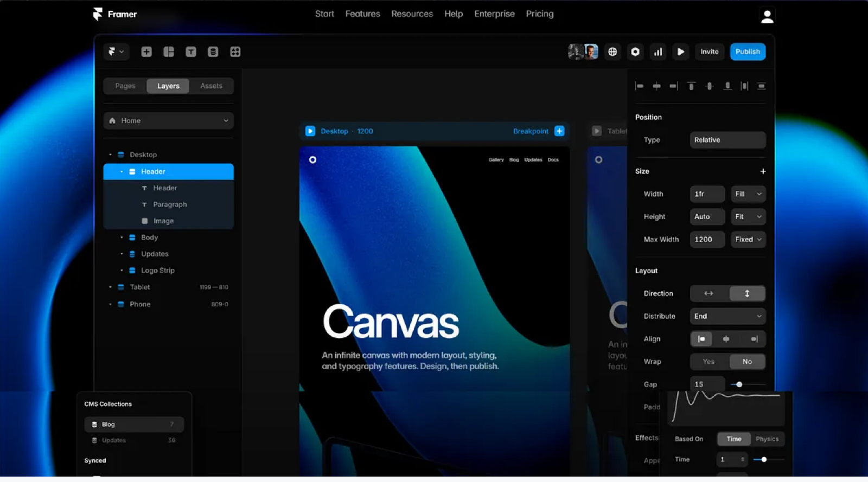The image size is (868, 482).
Task: Open the Enterprise link
Action: pyautogui.click(x=494, y=14)
